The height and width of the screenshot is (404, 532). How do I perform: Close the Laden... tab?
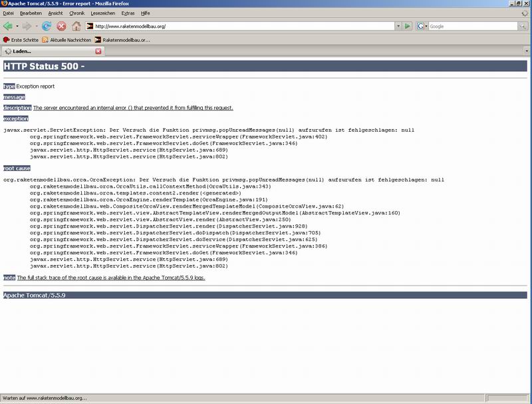pos(98,51)
